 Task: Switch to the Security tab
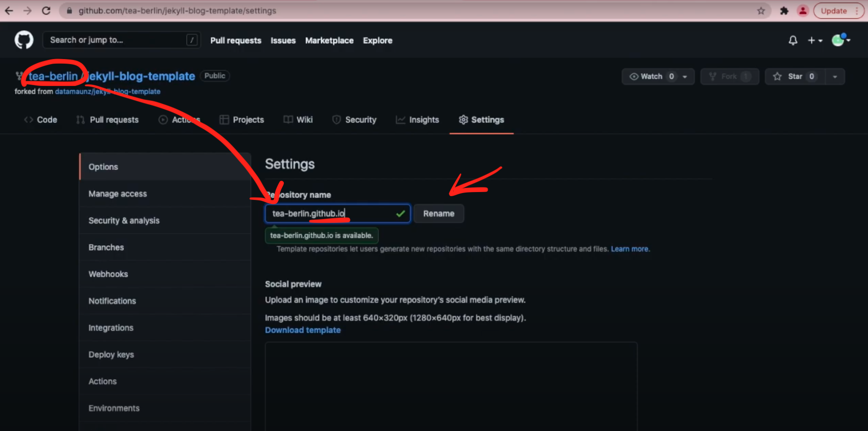354,120
